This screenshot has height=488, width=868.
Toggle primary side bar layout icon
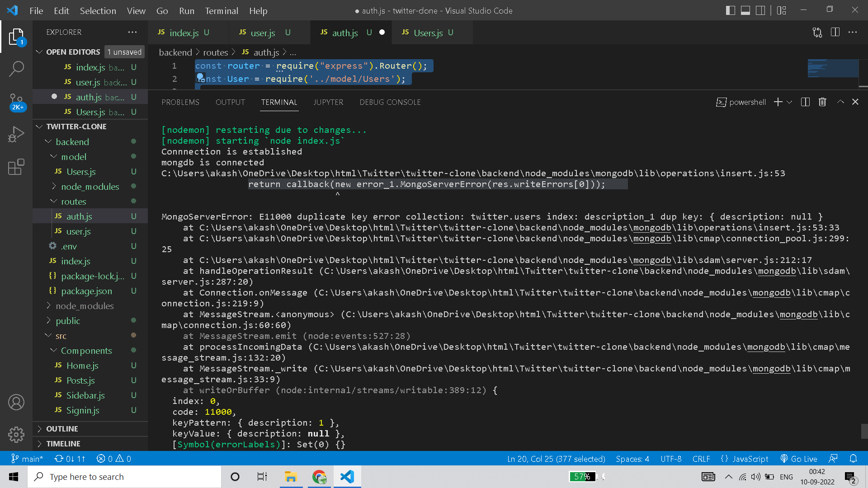[731, 10]
